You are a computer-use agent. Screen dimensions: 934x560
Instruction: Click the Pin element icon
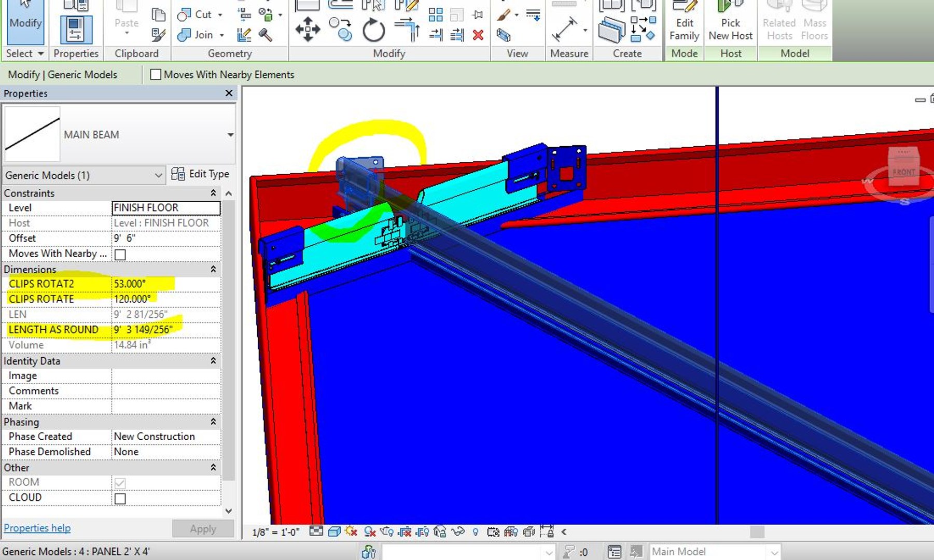(x=478, y=15)
